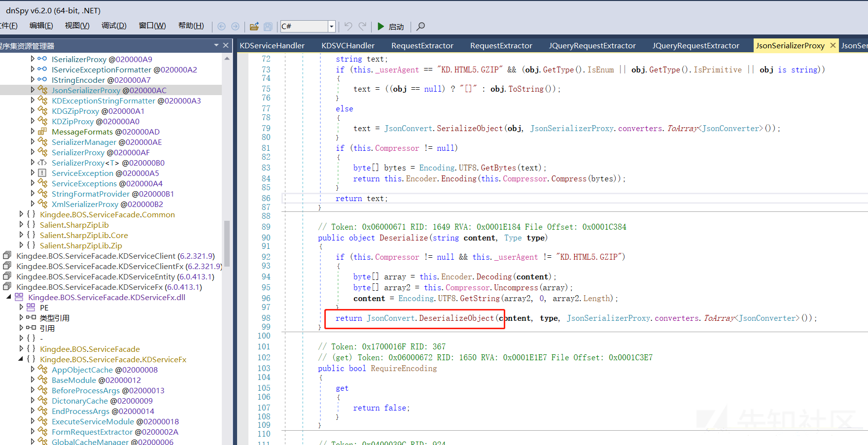The image size is (868, 445).
Task: Select ExecuteServiceModule @02000018 in tree
Action: click(115, 421)
